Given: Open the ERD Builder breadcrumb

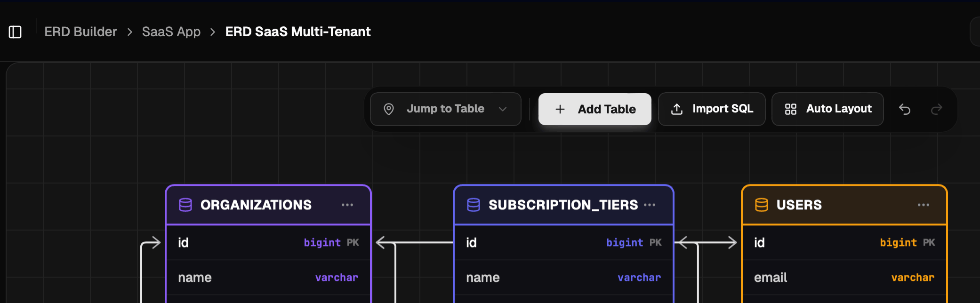Looking at the screenshot, I should coord(80,32).
